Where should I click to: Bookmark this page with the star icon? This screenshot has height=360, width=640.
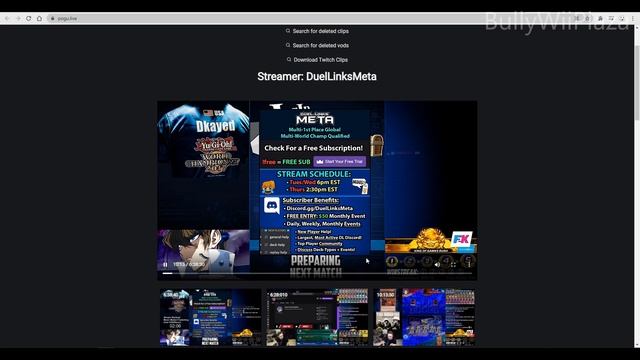587,18
